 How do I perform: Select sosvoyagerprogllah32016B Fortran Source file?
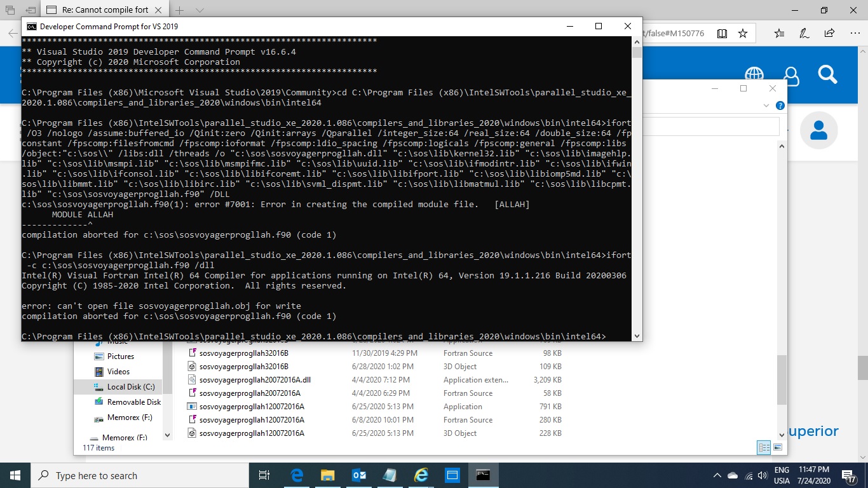tap(244, 353)
